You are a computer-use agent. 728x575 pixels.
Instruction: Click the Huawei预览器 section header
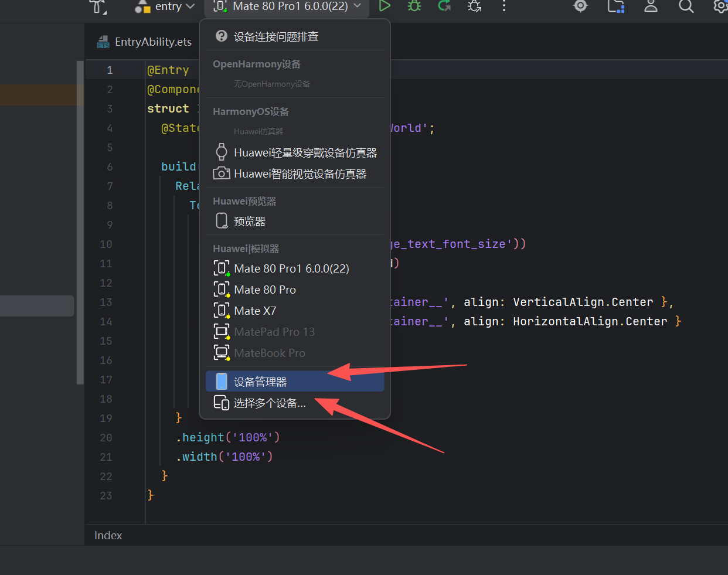click(244, 201)
